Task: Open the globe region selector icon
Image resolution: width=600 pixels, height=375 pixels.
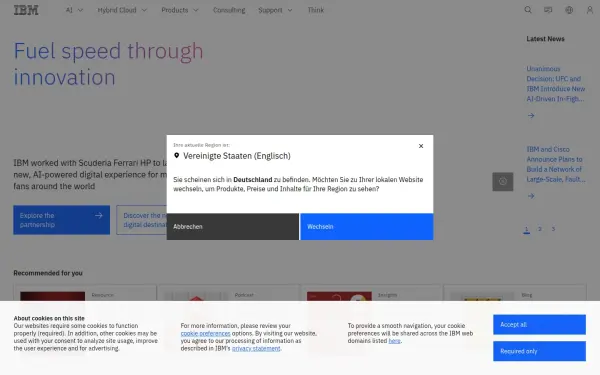Action: 569,10
